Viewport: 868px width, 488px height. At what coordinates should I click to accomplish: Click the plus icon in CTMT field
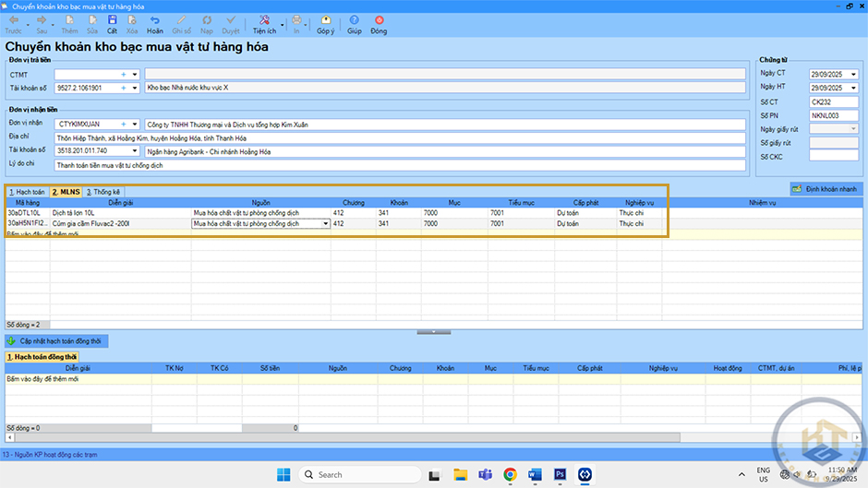tap(123, 74)
